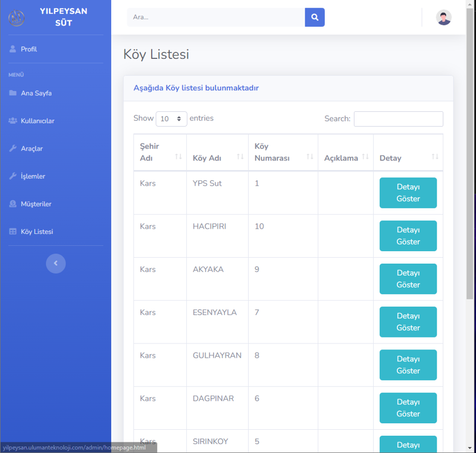This screenshot has height=453, width=476.
Task: Click the Araçlar wrench icon
Action: click(12, 149)
